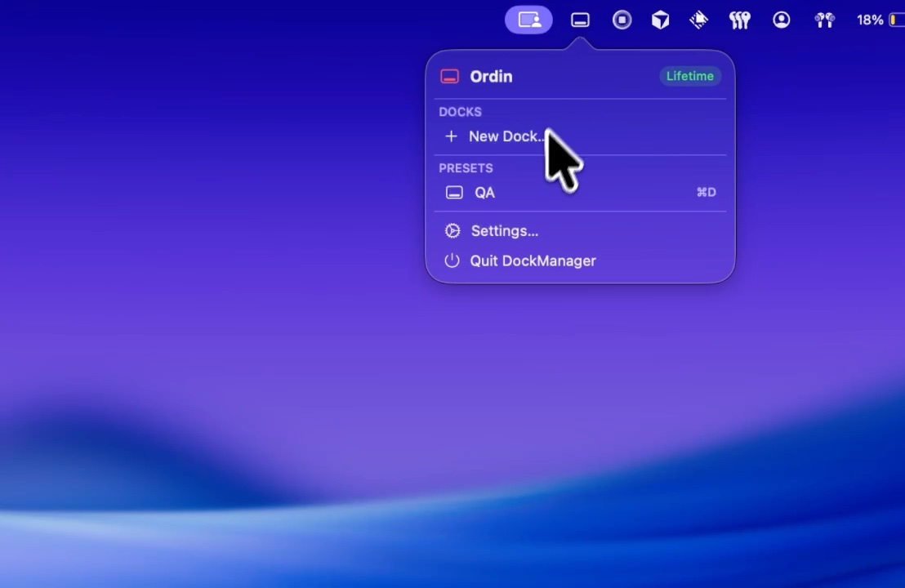Viewport: 905px width, 588px height.
Task: Click the stop recording menu bar icon
Action: click(x=622, y=20)
